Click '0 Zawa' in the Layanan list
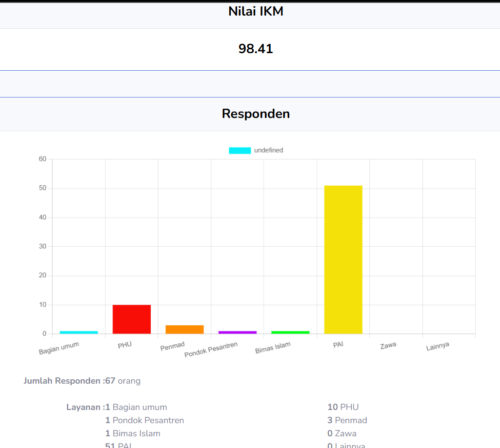The image size is (500, 448). tap(341, 433)
